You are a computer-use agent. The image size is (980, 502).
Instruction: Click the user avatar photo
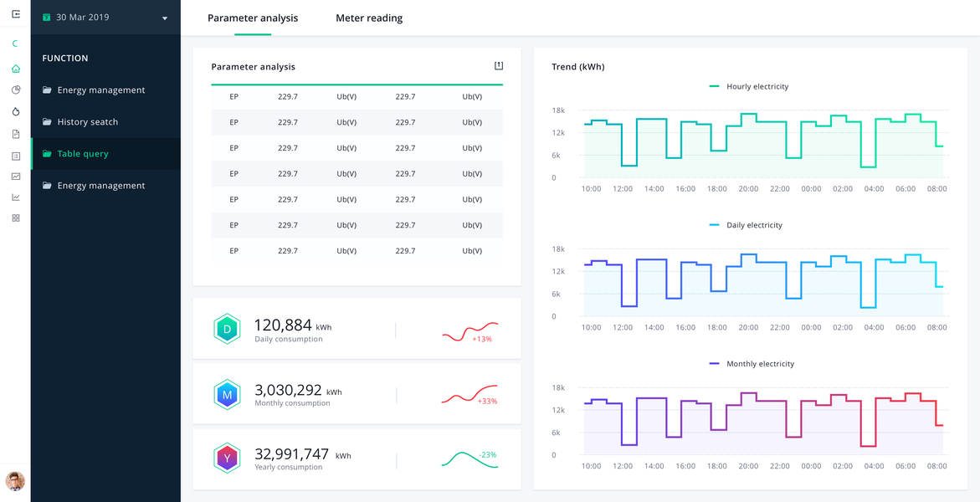pyautogui.click(x=15, y=481)
